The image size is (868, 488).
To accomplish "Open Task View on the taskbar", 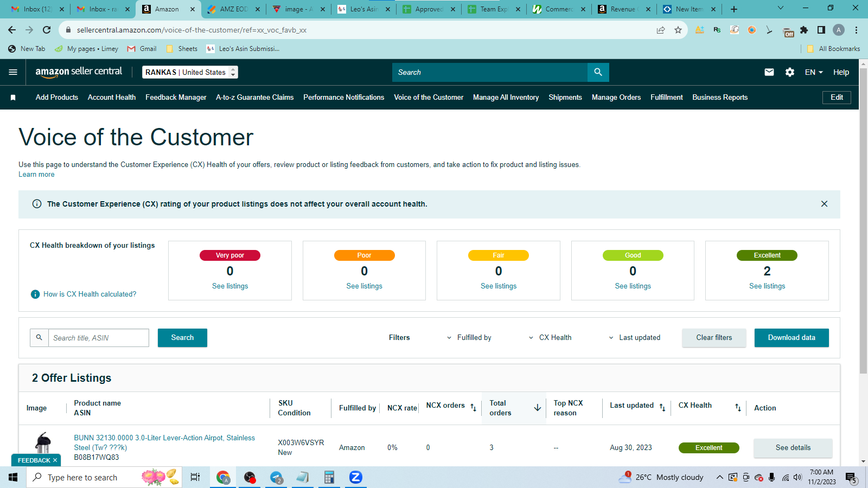I will [195, 477].
